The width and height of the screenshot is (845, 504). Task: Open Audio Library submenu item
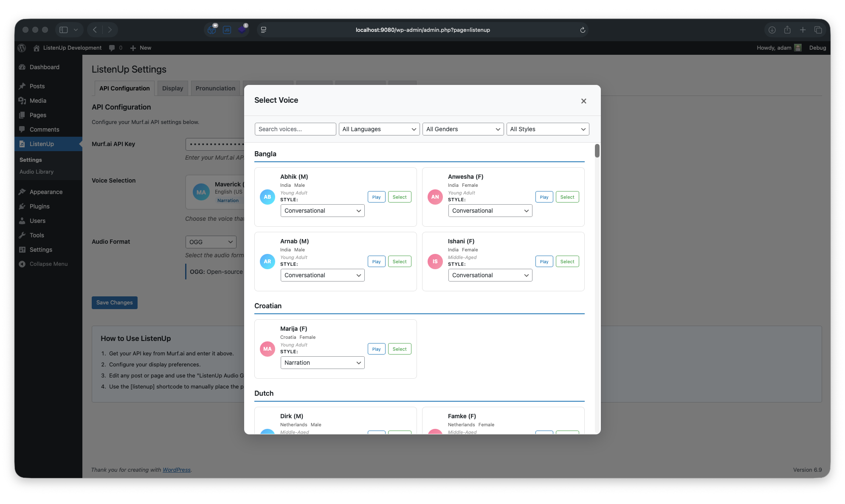[37, 172]
